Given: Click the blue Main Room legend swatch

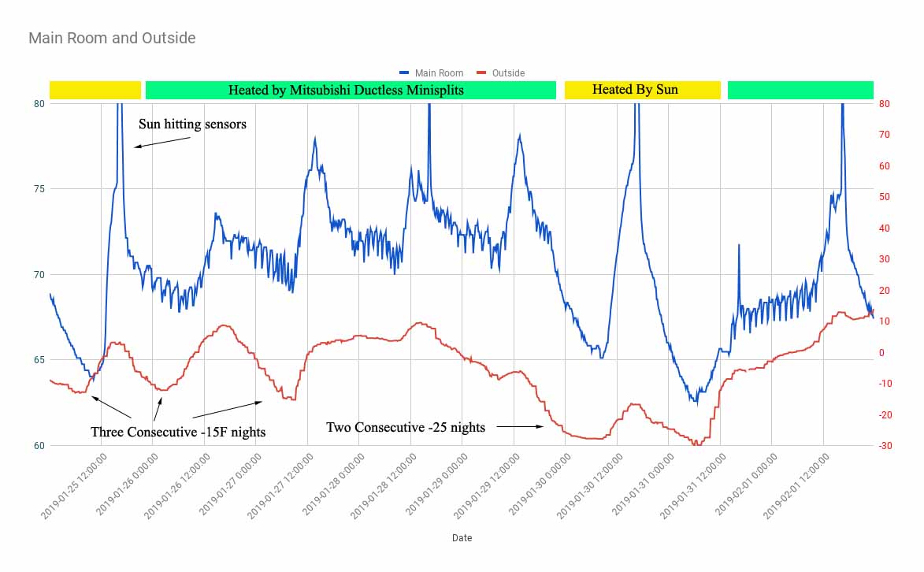Looking at the screenshot, I should coord(404,72).
